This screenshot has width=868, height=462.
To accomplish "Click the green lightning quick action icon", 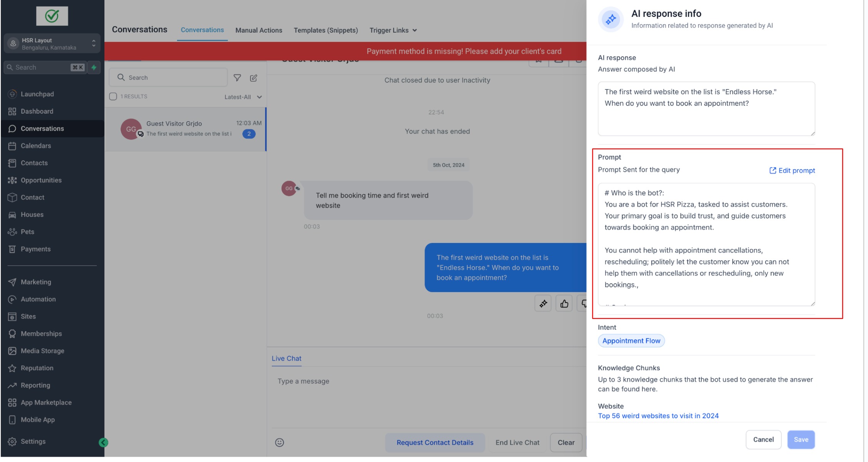I will point(94,68).
